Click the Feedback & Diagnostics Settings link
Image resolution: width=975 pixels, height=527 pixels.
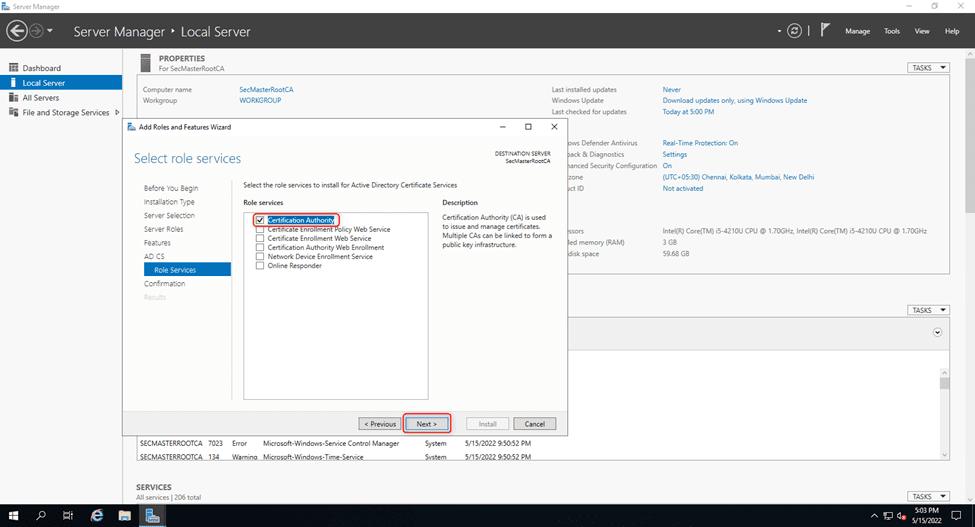(675, 154)
